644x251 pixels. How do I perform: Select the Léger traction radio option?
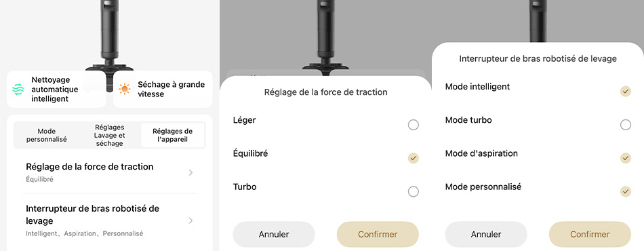click(x=414, y=125)
